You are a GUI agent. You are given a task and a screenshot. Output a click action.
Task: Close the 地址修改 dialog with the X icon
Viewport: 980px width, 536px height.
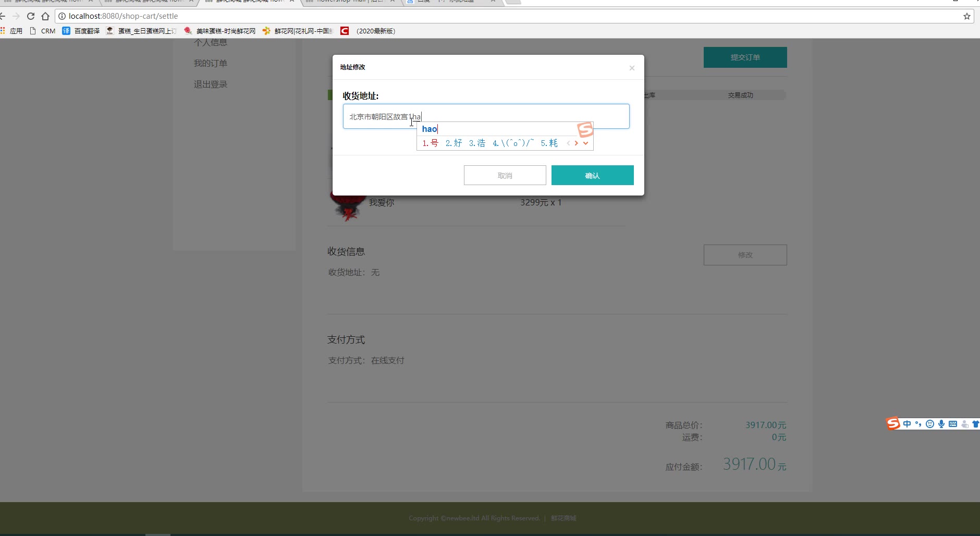pyautogui.click(x=632, y=68)
